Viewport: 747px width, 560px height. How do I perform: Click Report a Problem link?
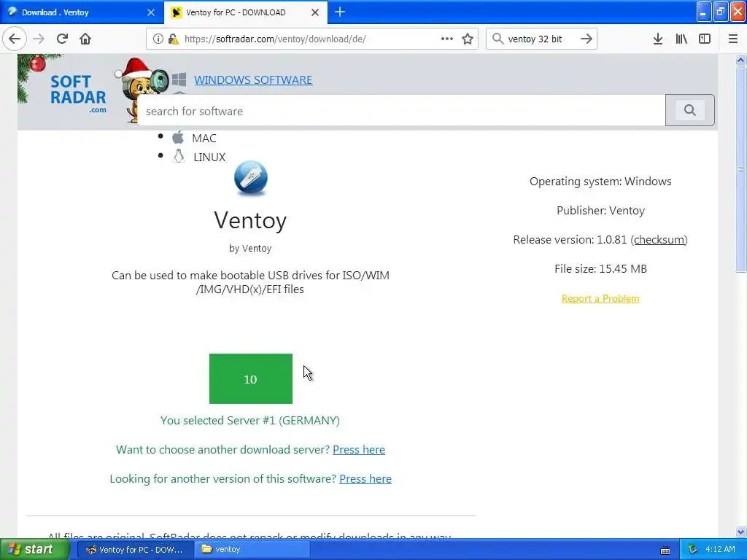point(600,298)
